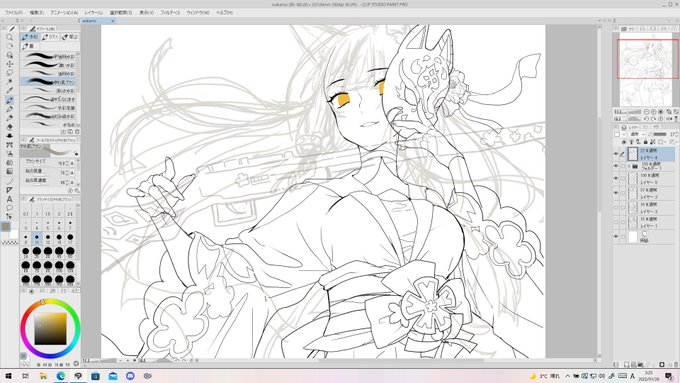Switch to the 厚塗 sub tool group

pos(70,37)
